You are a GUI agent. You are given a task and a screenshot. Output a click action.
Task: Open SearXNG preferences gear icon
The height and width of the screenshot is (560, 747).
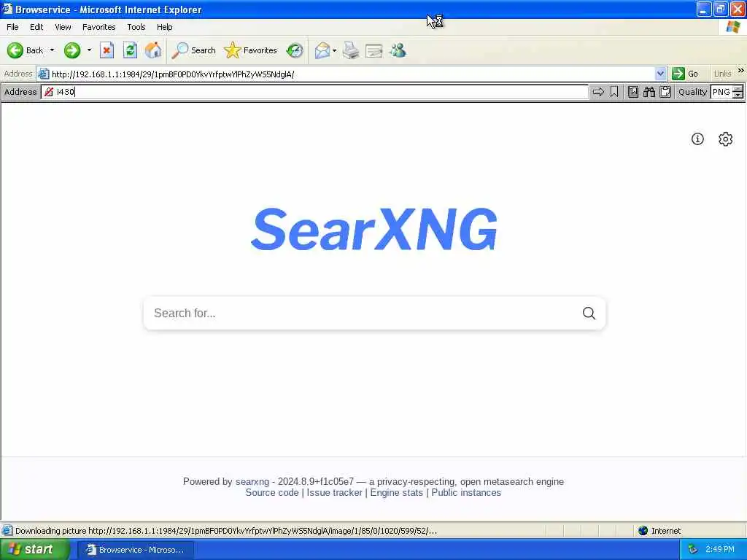coord(725,139)
